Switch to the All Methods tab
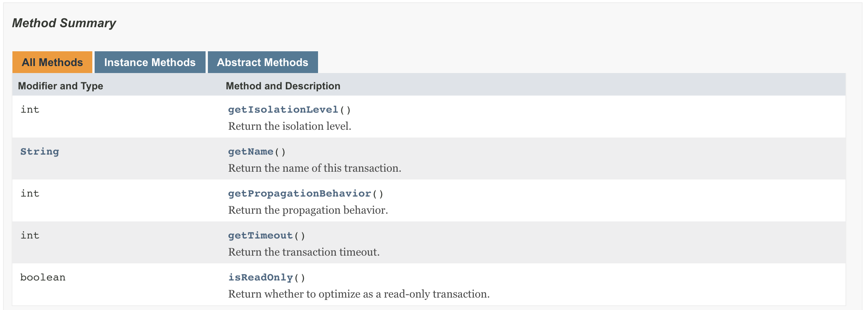The image size is (868, 310). (52, 62)
